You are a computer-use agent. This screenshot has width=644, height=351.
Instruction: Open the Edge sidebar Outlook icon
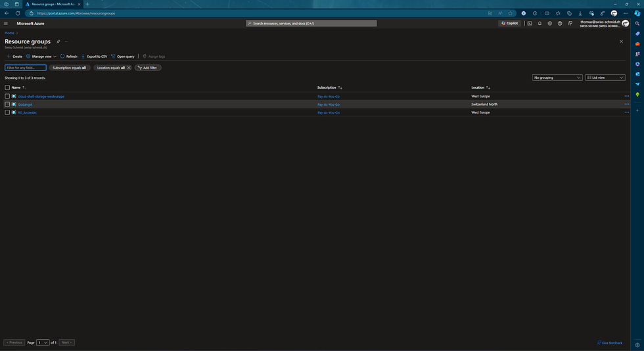tap(637, 74)
